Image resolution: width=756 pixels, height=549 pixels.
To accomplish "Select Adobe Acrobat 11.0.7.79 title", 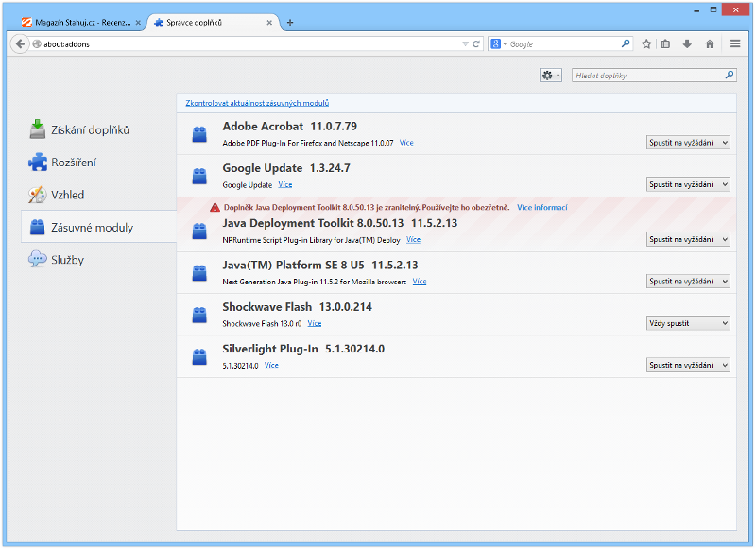I will 290,127.
